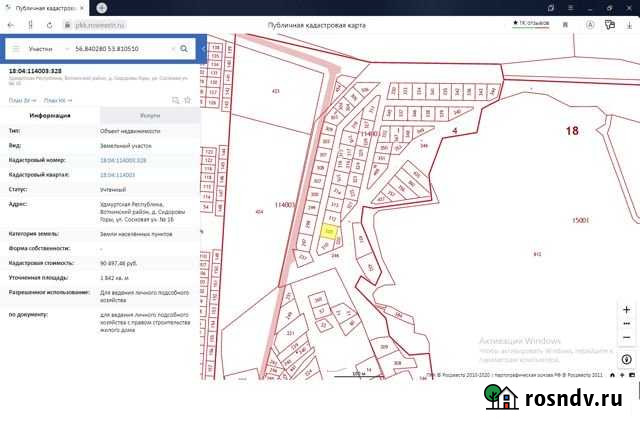
Task: Open the translate/feedback icon in the browser toolbar
Action: point(610,25)
